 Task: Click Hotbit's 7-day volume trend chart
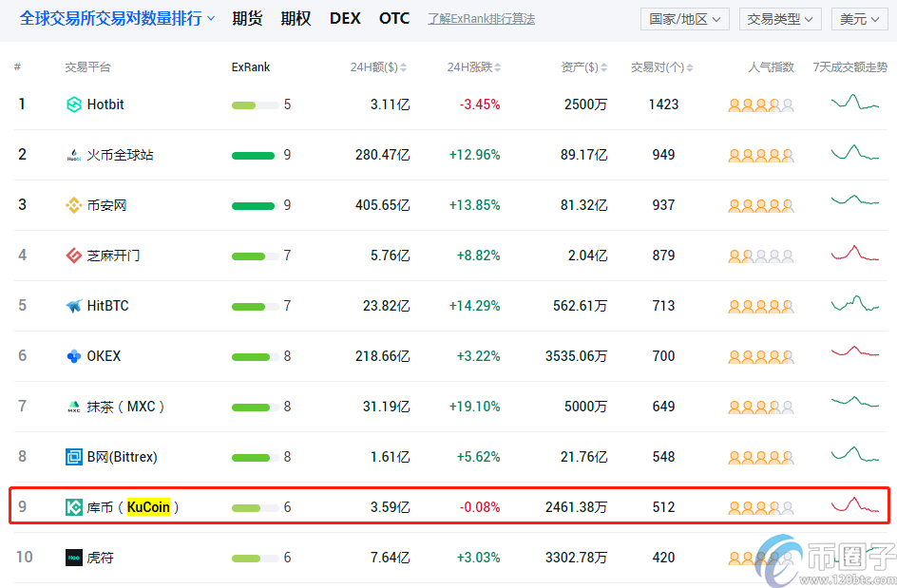[x=855, y=103]
